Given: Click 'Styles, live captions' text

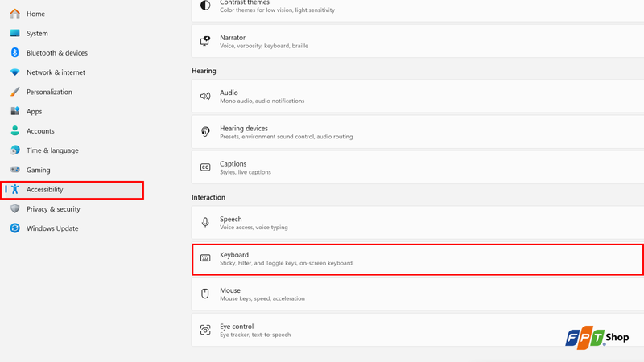Looking at the screenshot, I should (246, 172).
